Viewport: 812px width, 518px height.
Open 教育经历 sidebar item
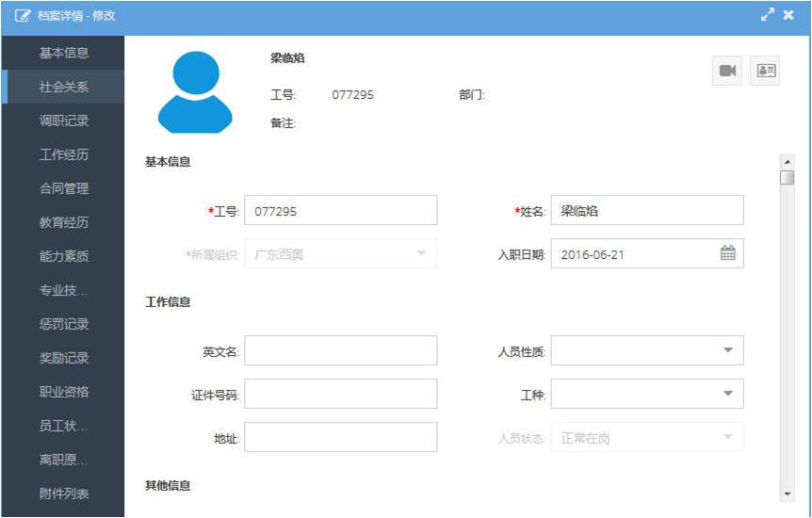pos(63,222)
